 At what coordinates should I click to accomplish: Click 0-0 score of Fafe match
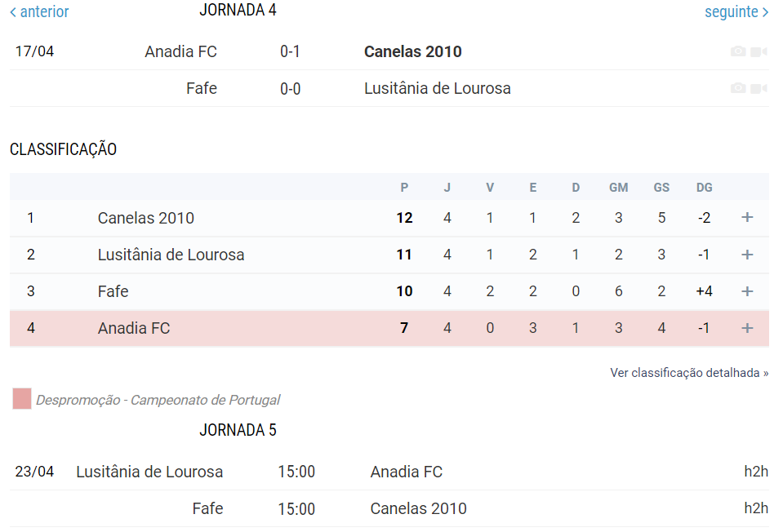click(290, 88)
